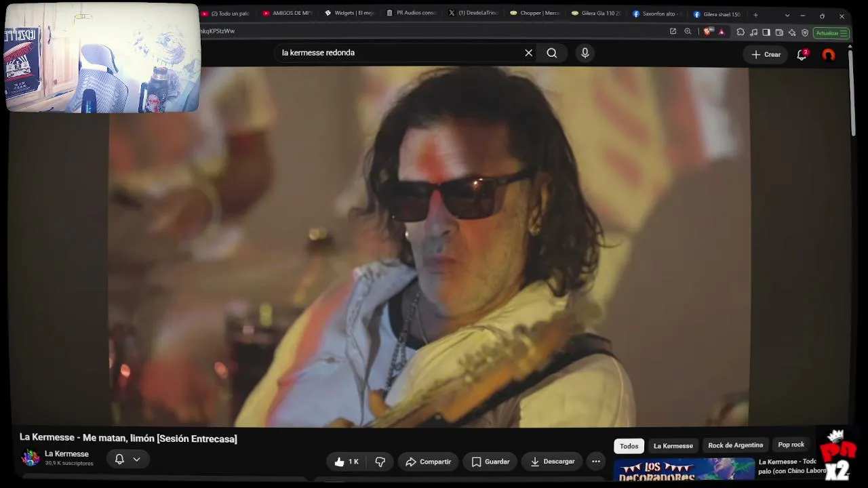Toggle the browser sidebar panel icon
Screen dimensions: 868x488
tap(766, 32)
